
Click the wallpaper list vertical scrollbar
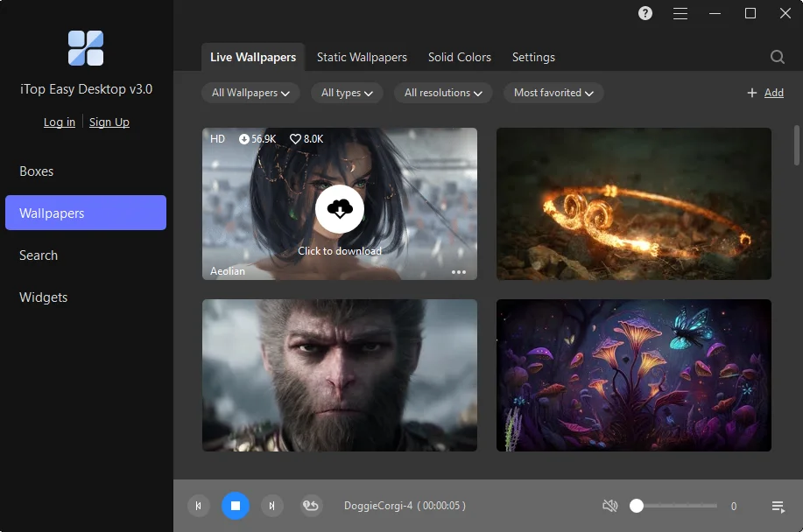796,145
